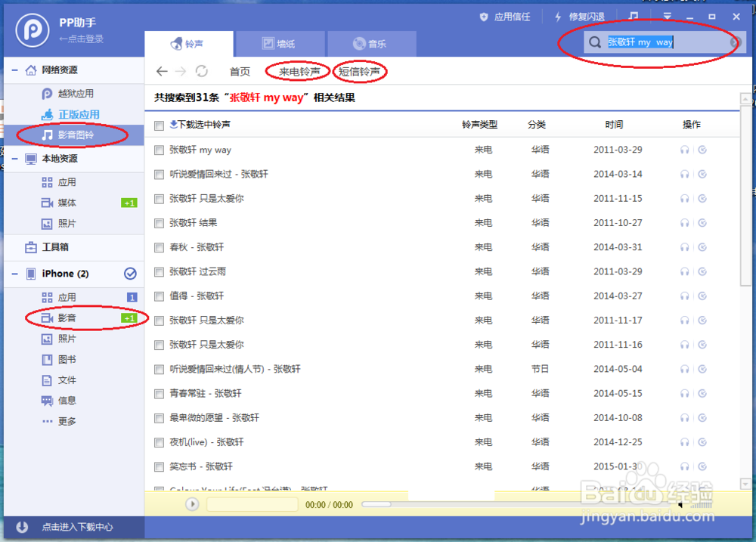Check the 青春常驻 - 张敬轩 checkbox
The image size is (756, 542).
click(159, 394)
